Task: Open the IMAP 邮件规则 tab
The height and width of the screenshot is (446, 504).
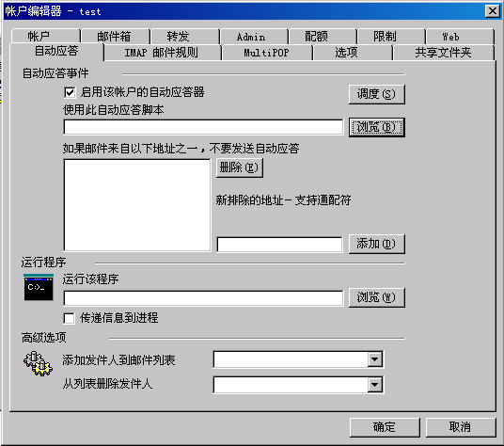Action: click(x=163, y=53)
